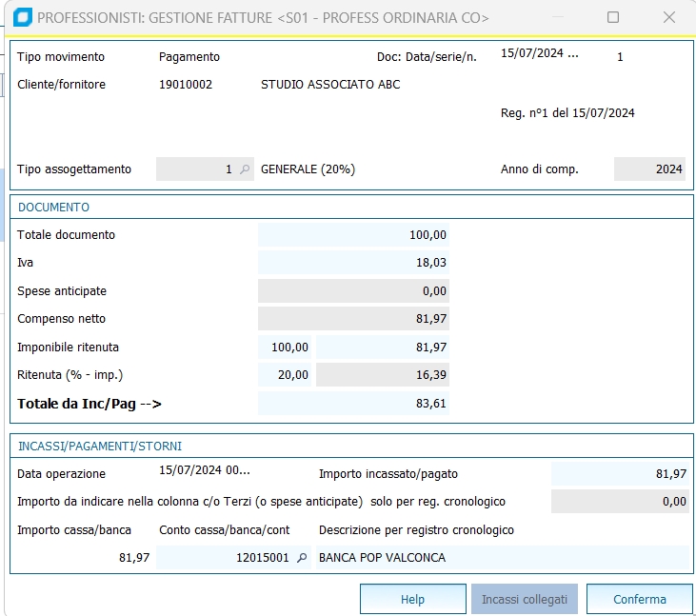This screenshot has width=696, height=616.
Task: Click the magnifier beside Tipo assoggettamento
Action: [245, 169]
